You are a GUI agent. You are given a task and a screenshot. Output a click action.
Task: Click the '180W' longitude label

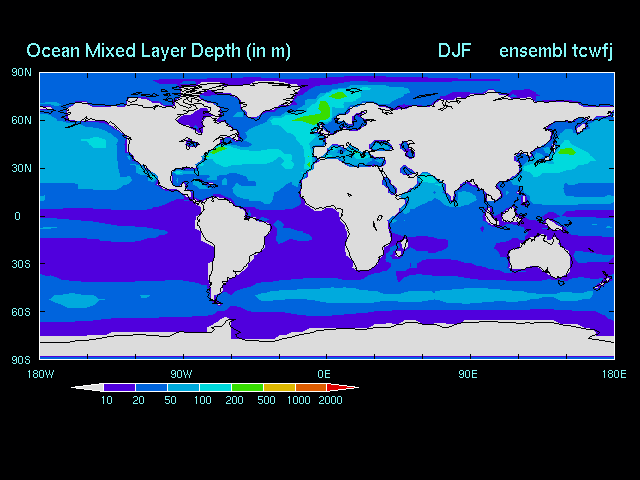coord(40,374)
